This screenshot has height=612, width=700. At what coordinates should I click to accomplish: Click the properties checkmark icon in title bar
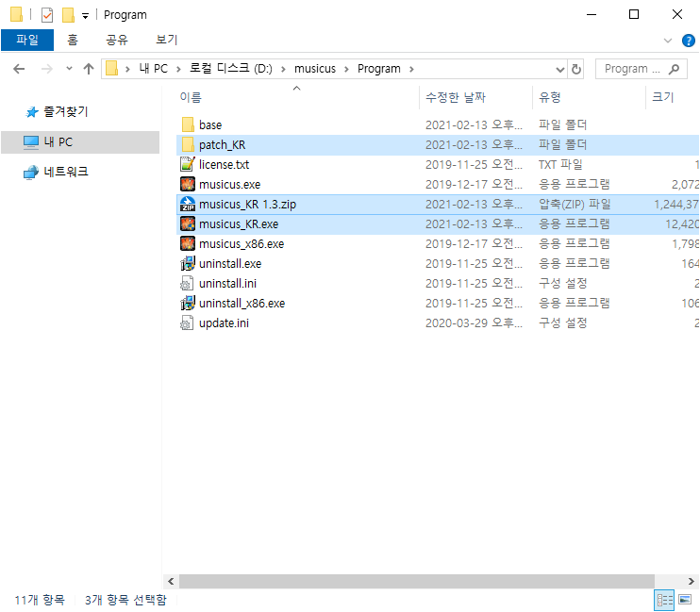[x=47, y=15]
